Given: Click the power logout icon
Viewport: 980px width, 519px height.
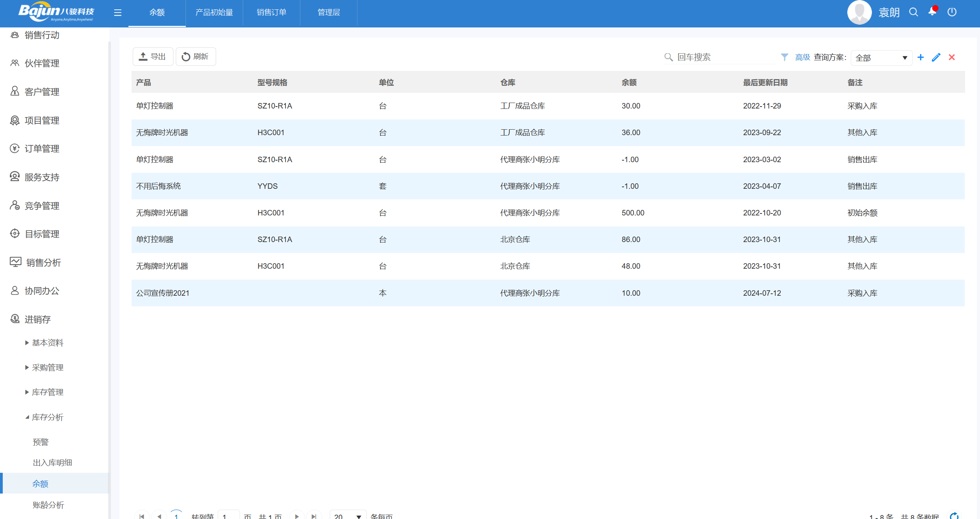Looking at the screenshot, I should (952, 12).
